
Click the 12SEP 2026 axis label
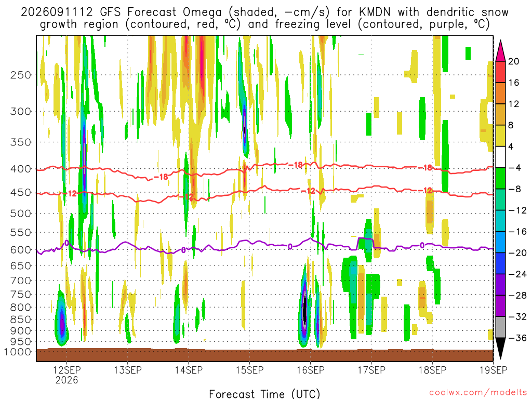tap(67, 375)
